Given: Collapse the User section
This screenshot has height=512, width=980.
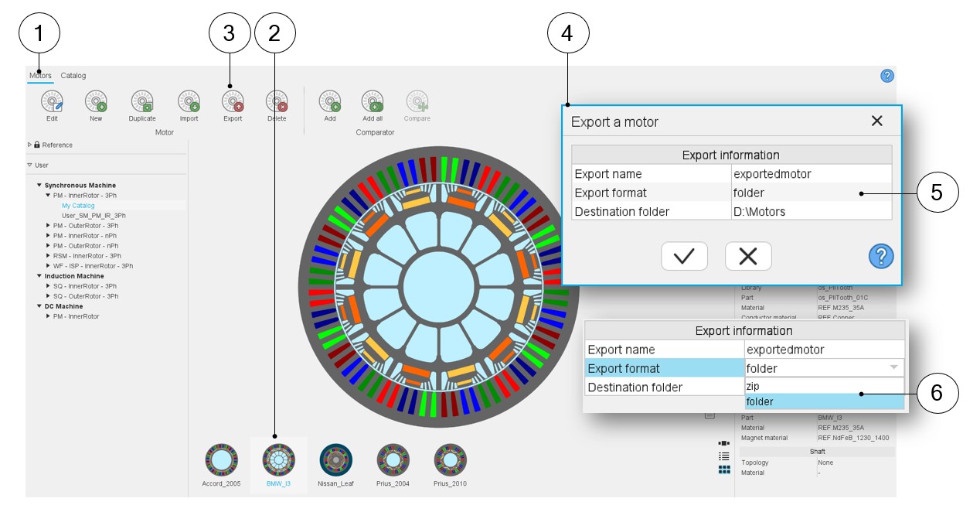Looking at the screenshot, I should coord(30,165).
